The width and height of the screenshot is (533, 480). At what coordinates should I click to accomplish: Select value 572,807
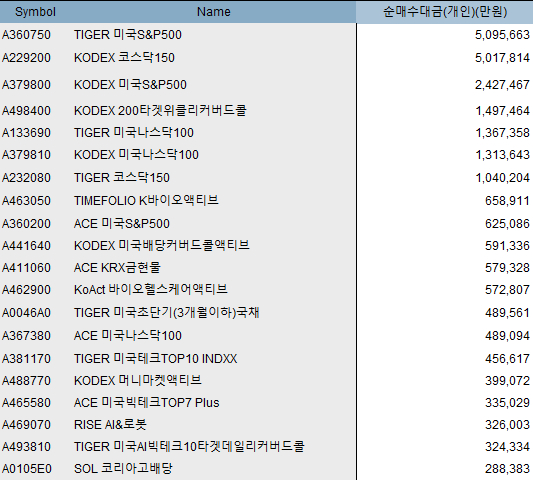(507, 290)
